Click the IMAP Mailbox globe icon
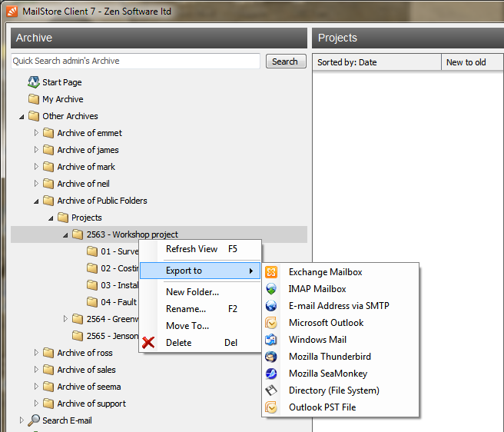 [271, 289]
